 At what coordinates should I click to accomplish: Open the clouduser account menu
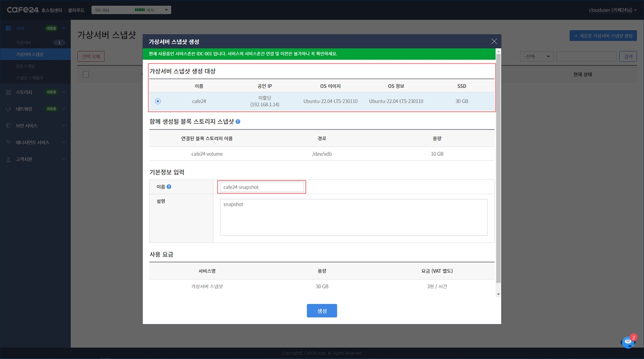[x=613, y=10]
